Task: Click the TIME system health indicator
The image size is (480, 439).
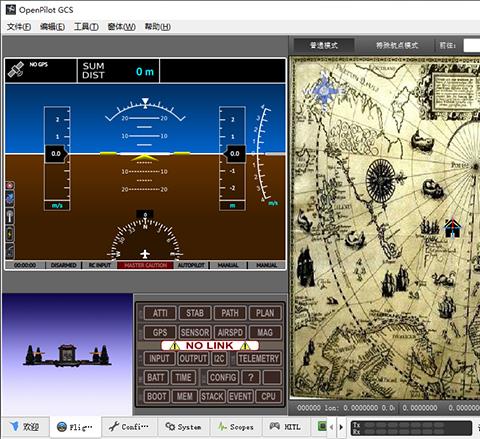Action: 183,378
